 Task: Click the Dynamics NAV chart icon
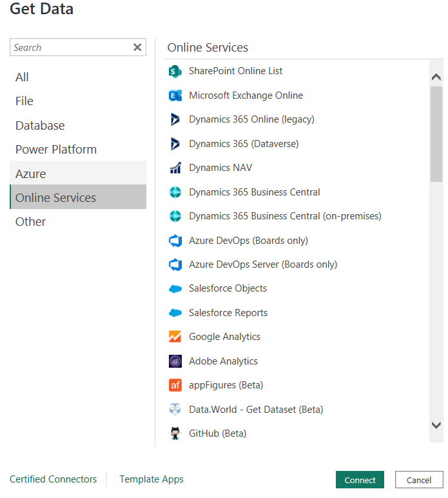175,168
